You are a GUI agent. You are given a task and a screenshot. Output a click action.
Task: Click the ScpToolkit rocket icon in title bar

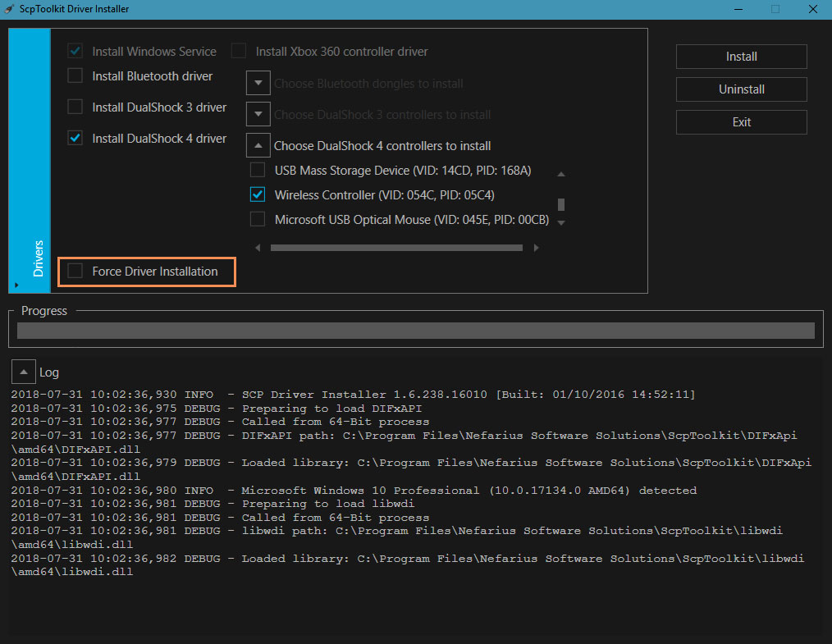click(x=10, y=9)
